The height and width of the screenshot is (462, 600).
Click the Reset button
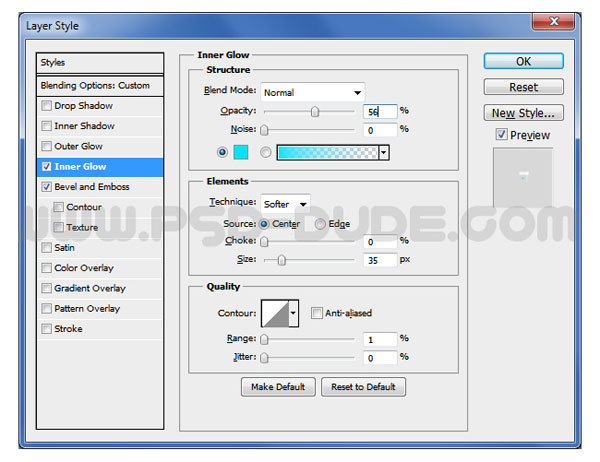523,87
